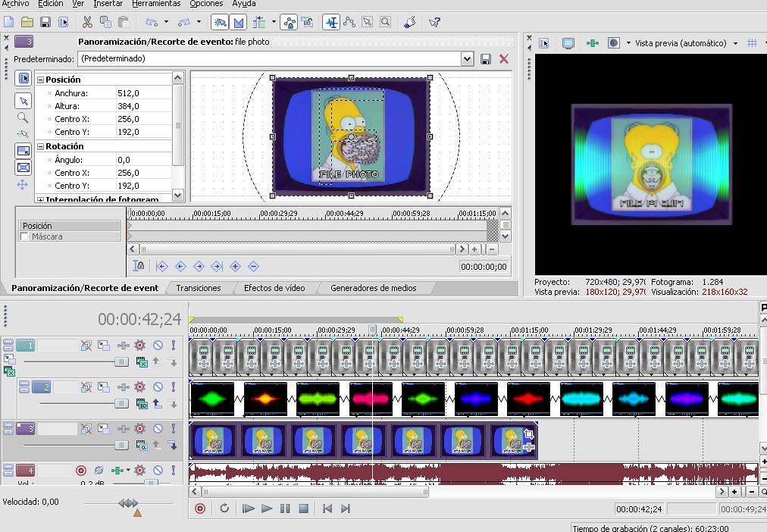Create a new project from the toolbar
Viewport: 767px width, 532px height.
pyautogui.click(x=9, y=22)
